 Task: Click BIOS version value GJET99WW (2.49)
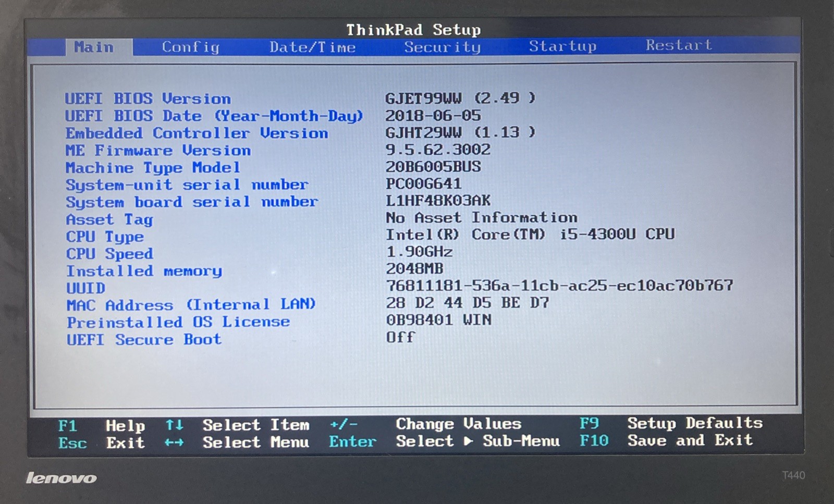pyautogui.click(x=461, y=98)
